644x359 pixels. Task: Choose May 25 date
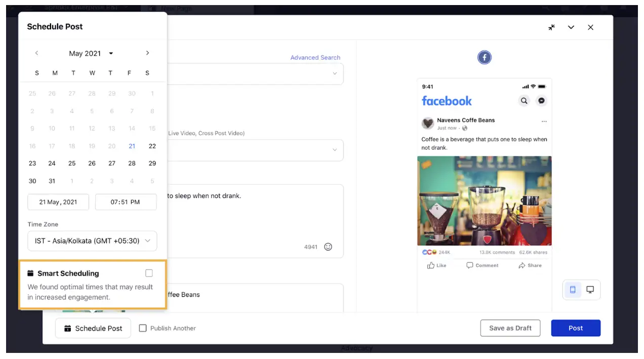(x=72, y=163)
